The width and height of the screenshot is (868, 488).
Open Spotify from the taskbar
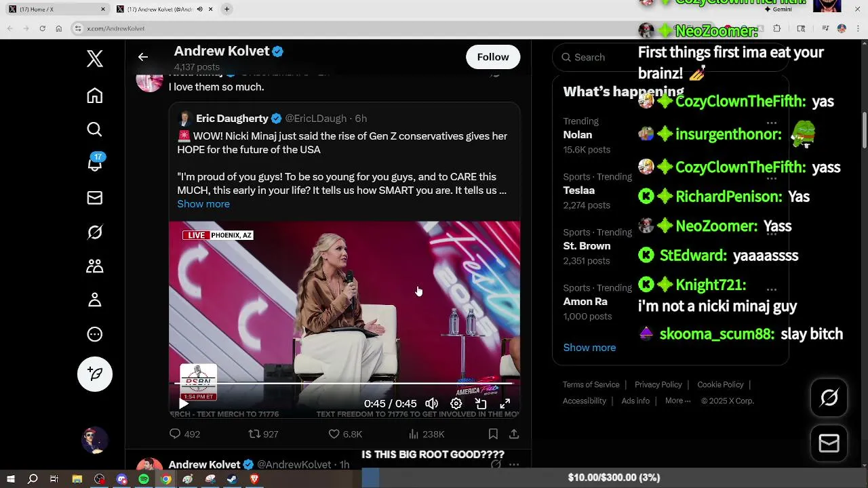tap(144, 479)
